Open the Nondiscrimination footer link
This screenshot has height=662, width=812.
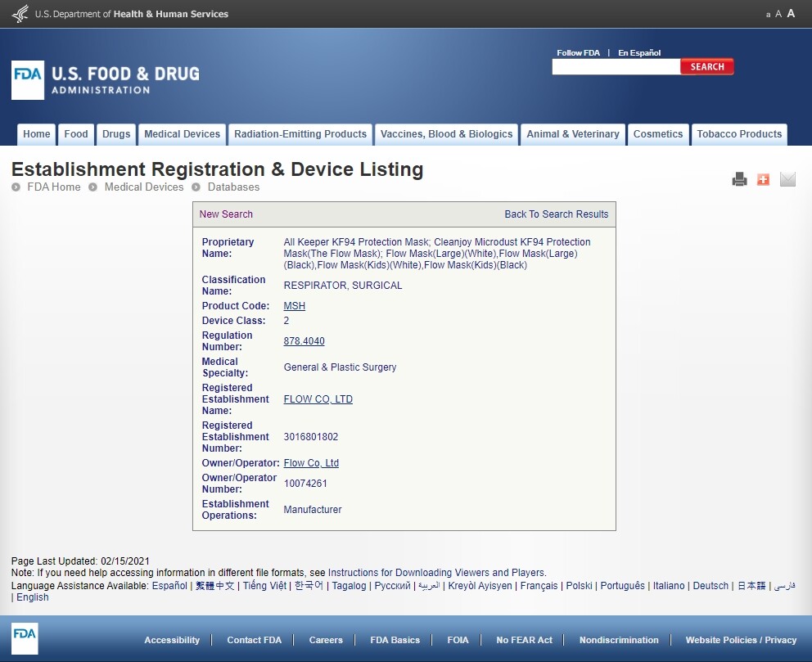coord(619,640)
